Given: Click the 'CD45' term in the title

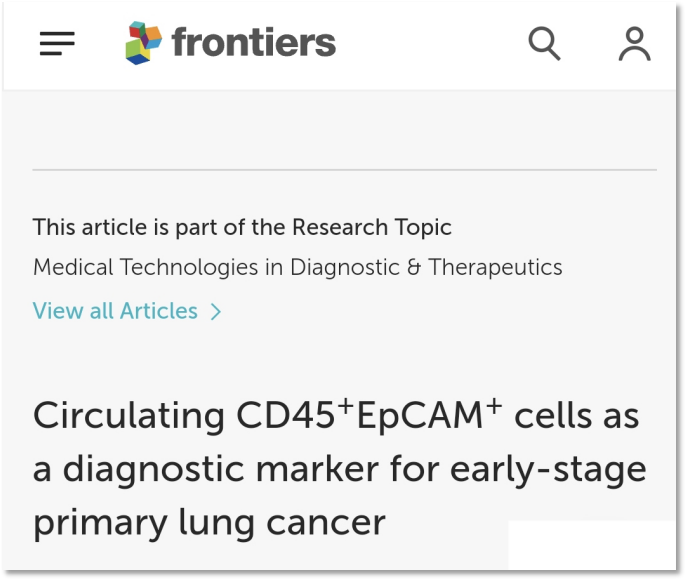Looking at the screenshot, I should point(286,415).
